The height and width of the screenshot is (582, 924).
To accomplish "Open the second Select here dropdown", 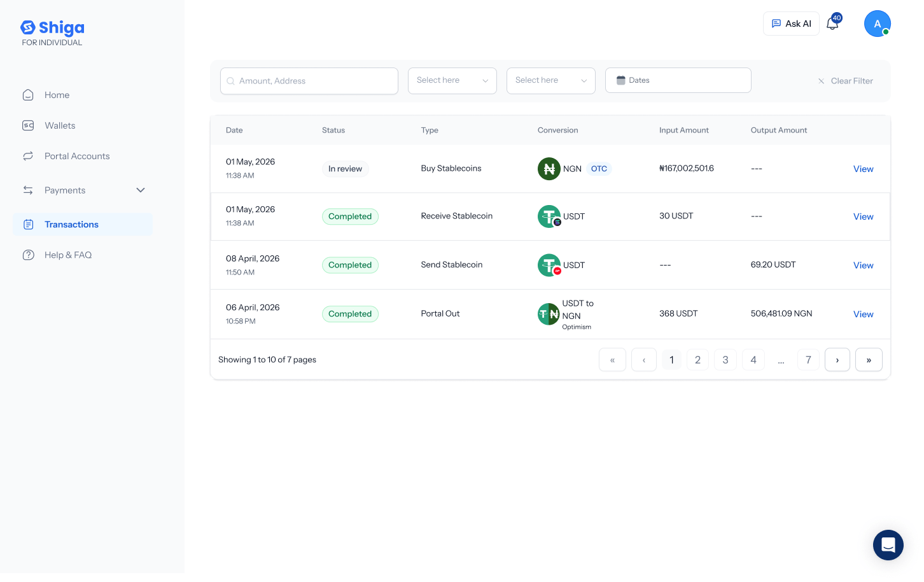I will [550, 81].
